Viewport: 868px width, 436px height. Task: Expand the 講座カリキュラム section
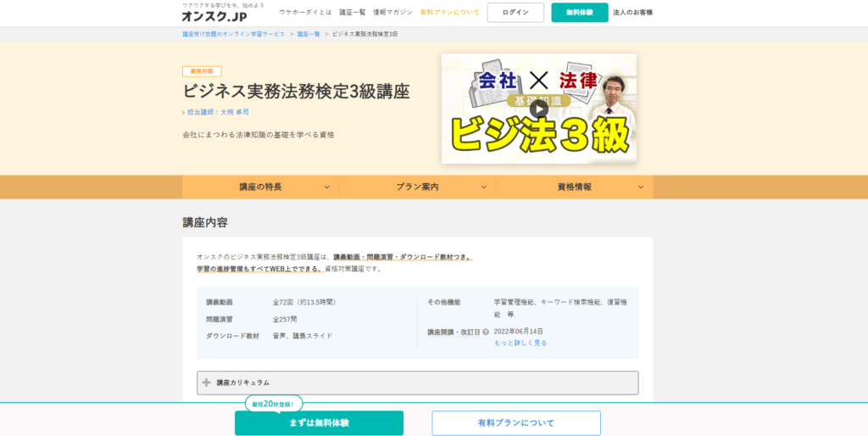pos(417,383)
